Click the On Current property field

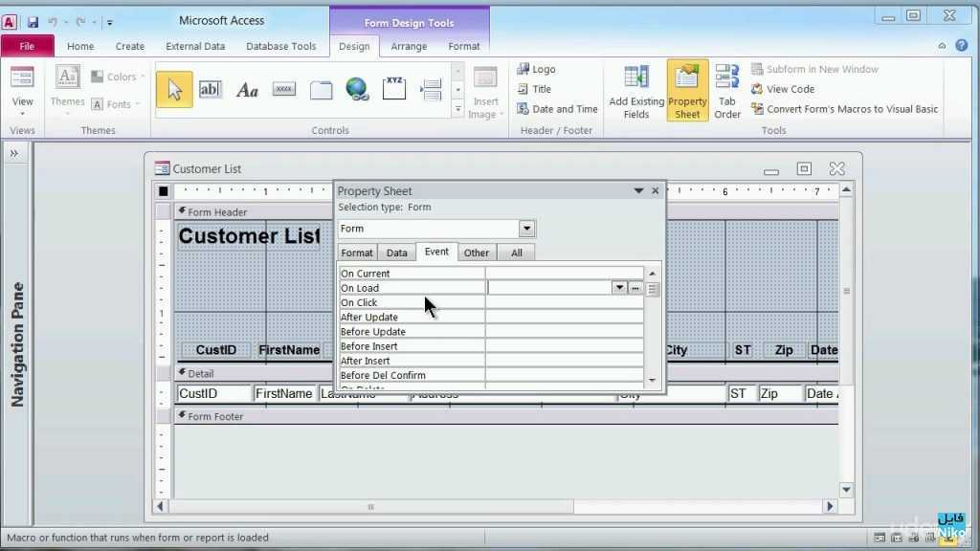tap(565, 274)
